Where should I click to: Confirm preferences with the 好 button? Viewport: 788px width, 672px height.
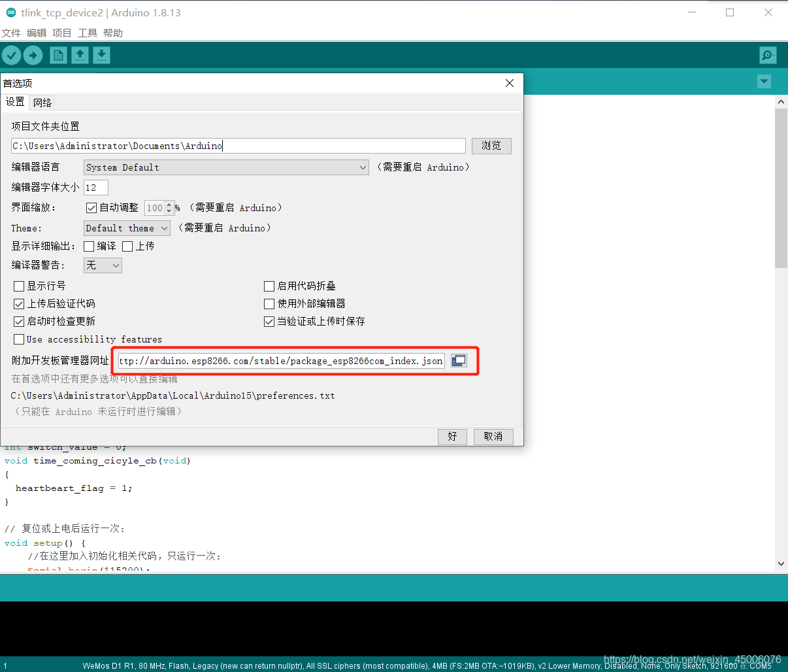[452, 436]
